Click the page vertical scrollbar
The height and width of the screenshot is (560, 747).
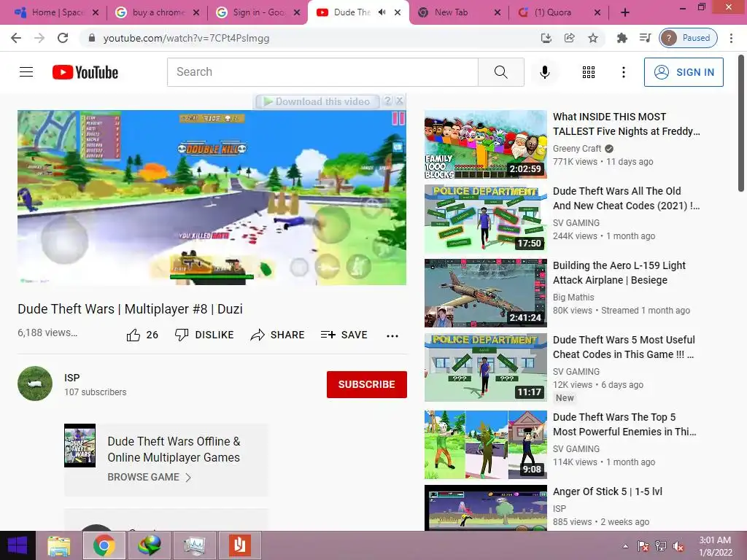click(x=741, y=124)
